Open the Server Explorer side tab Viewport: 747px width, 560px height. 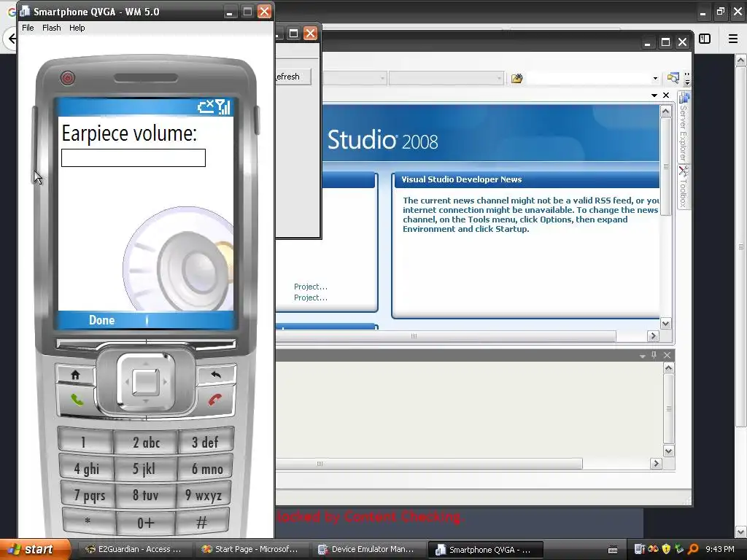coord(684,127)
